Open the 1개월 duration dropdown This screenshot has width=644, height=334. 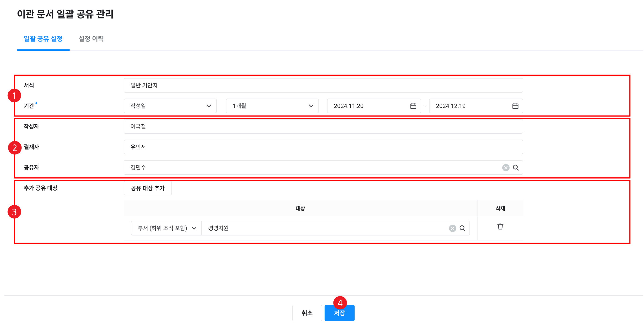point(272,106)
